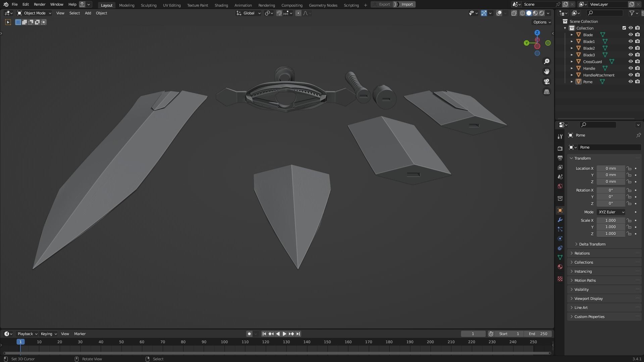The width and height of the screenshot is (644, 362).
Task: Open the Material properties tab
Action: point(560,267)
